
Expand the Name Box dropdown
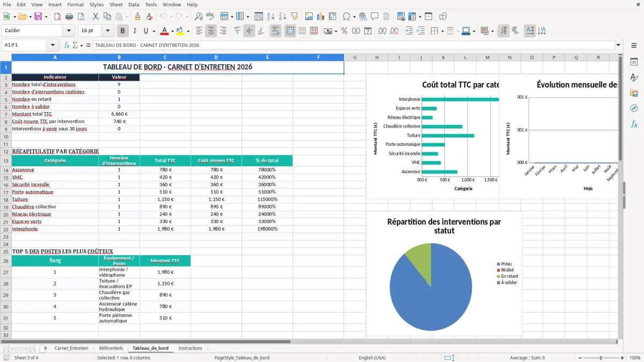coord(53,45)
